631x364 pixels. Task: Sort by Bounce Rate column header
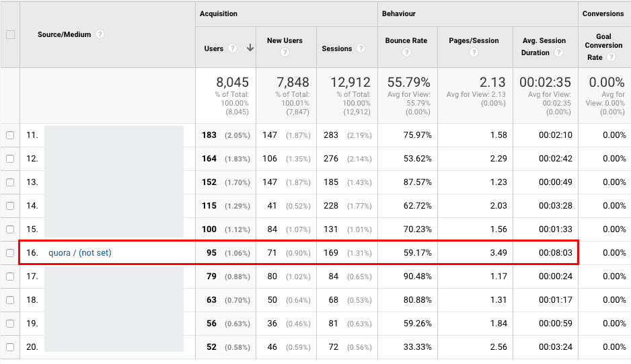(406, 40)
